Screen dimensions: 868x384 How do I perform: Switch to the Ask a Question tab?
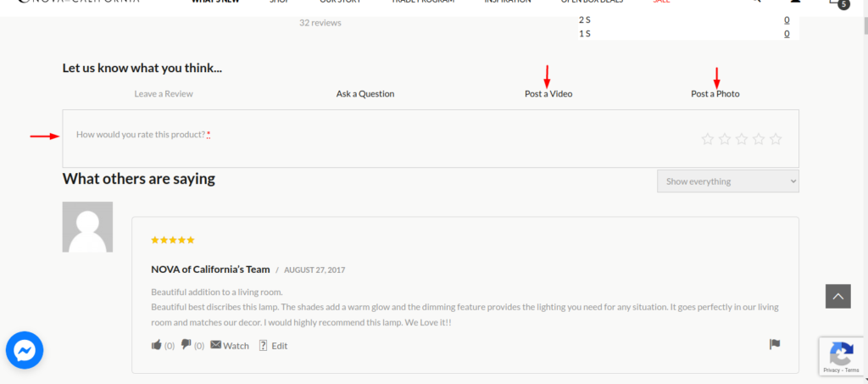tap(364, 93)
